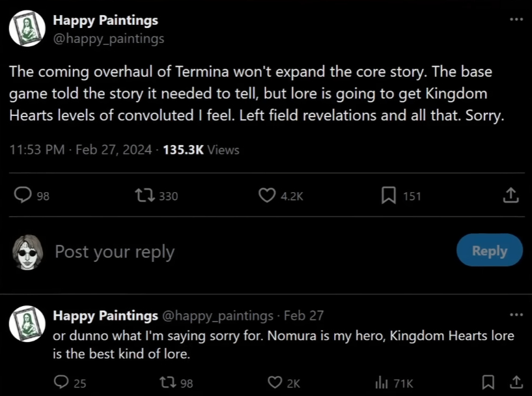Click the comment icon on reply tweet

pyautogui.click(x=62, y=383)
